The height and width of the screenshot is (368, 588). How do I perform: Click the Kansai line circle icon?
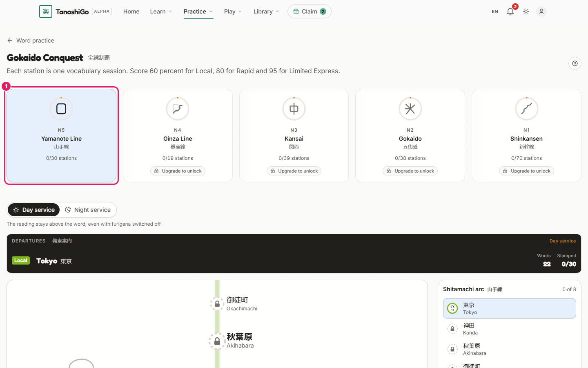[x=294, y=109]
